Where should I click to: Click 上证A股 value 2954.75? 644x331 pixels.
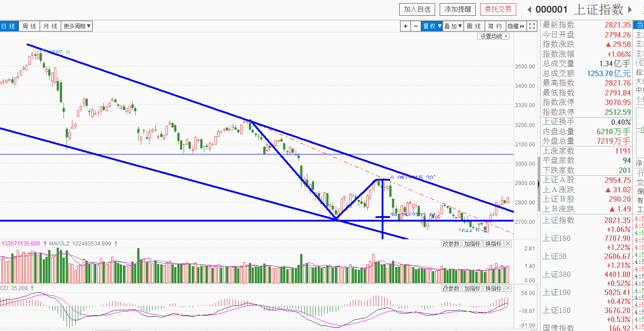pyautogui.click(x=618, y=180)
